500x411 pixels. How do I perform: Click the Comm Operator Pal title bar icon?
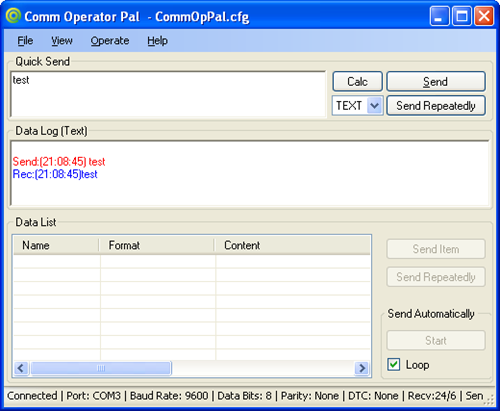[13, 16]
